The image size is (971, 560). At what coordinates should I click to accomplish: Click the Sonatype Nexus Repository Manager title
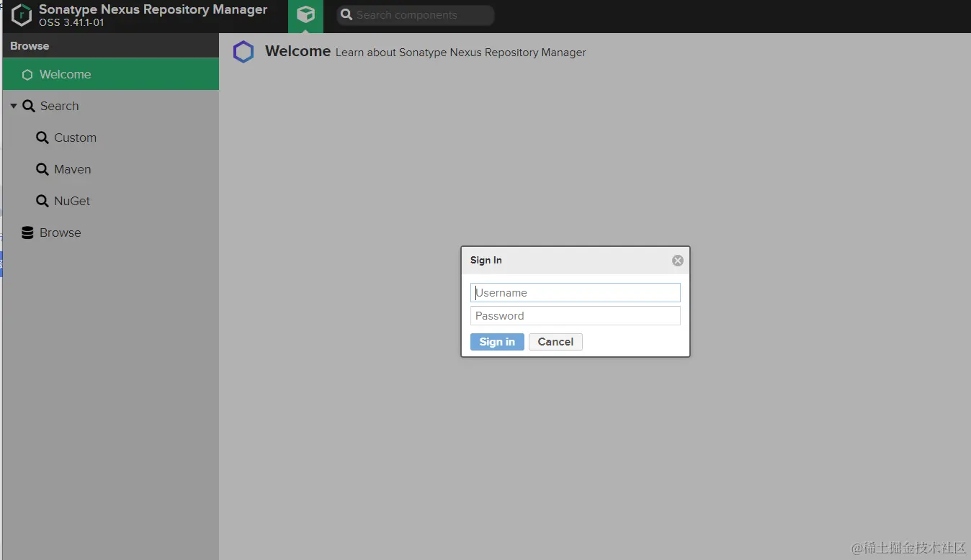coord(153,9)
